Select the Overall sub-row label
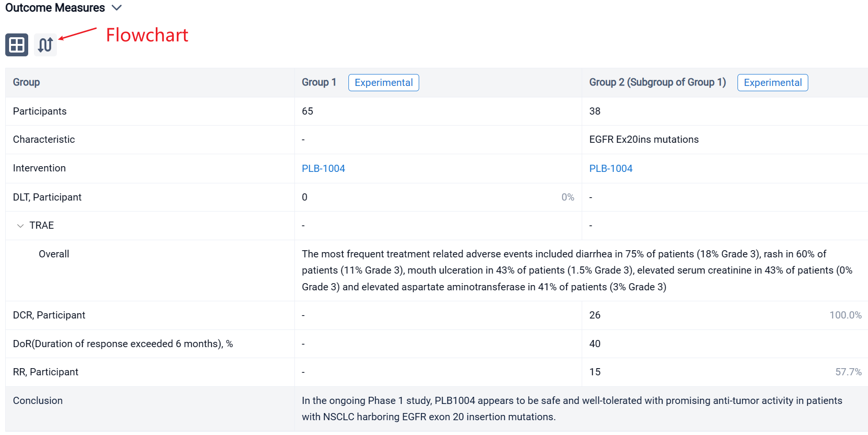The image size is (868, 435). tap(54, 254)
